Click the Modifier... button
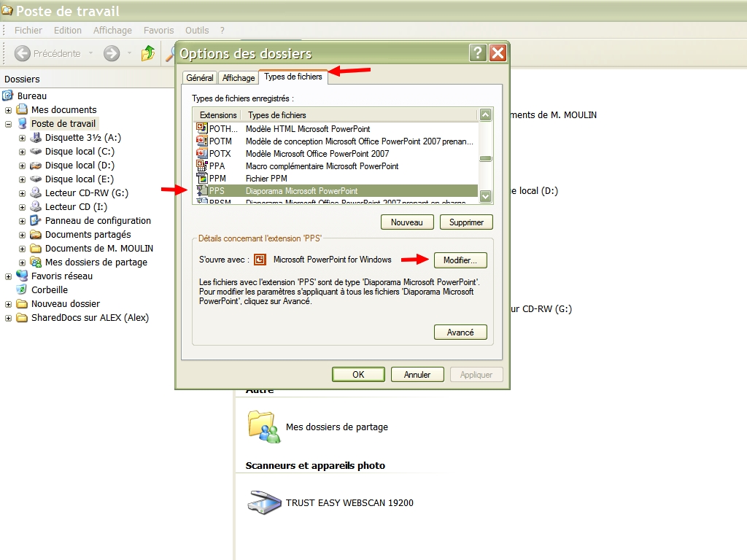 (460, 260)
